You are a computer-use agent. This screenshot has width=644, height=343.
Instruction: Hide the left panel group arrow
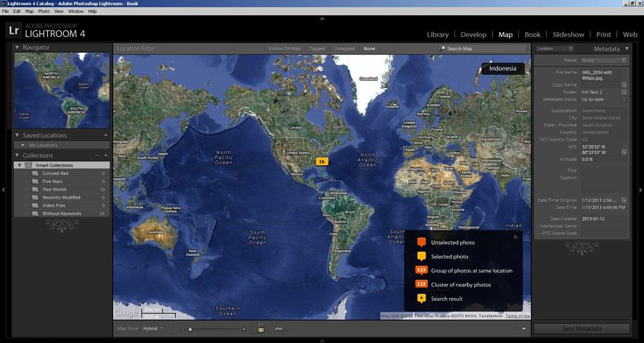(x=4, y=189)
